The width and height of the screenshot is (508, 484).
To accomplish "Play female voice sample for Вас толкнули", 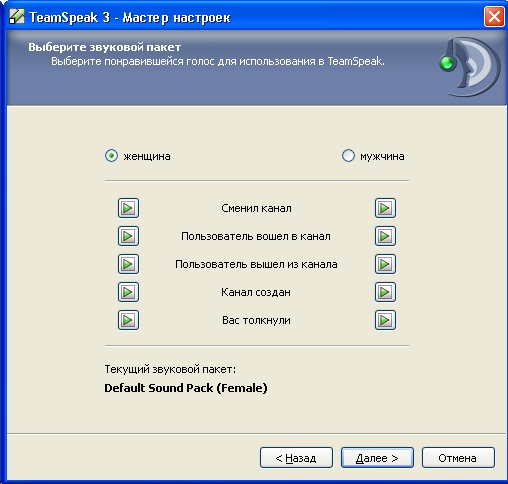I will [x=128, y=320].
